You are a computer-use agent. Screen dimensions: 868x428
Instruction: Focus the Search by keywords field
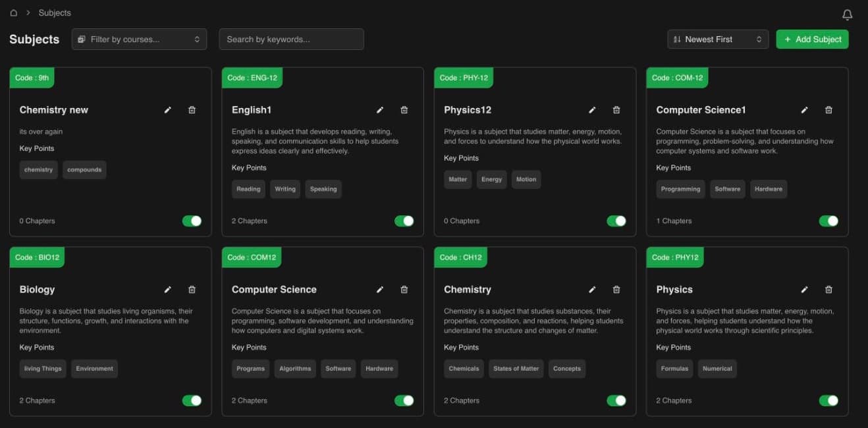click(x=291, y=39)
